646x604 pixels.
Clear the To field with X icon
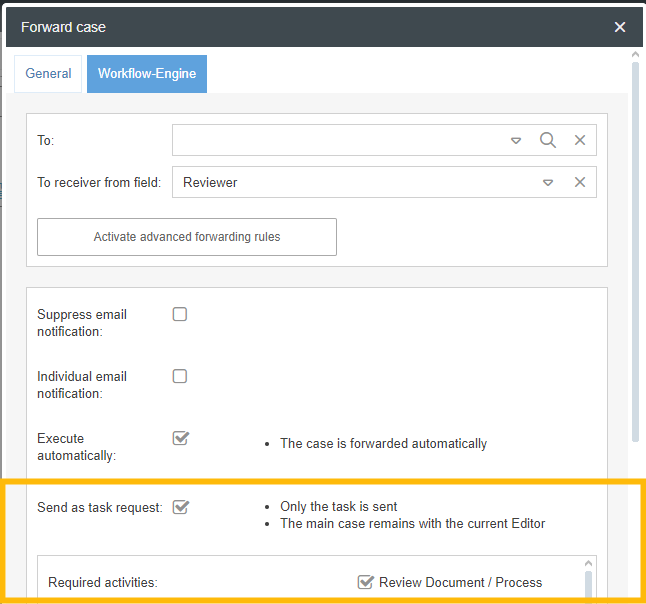[x=580, y=140]
